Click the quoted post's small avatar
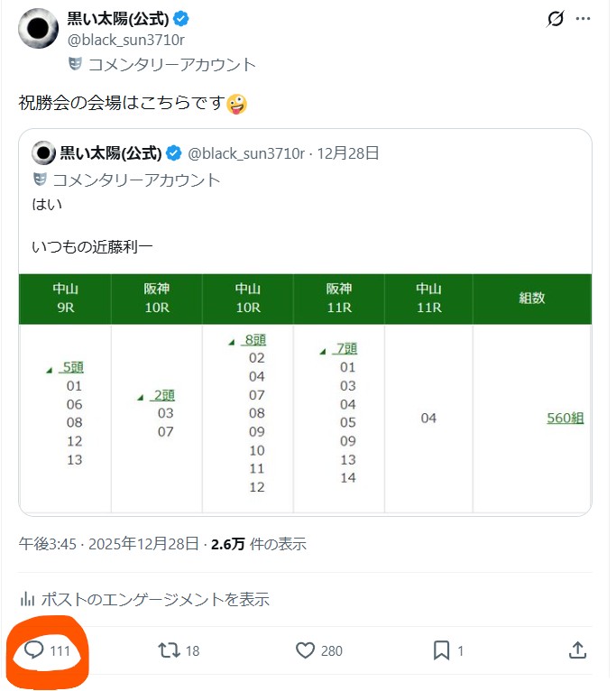Screen dimensions: 616x691 click(43, 152)
